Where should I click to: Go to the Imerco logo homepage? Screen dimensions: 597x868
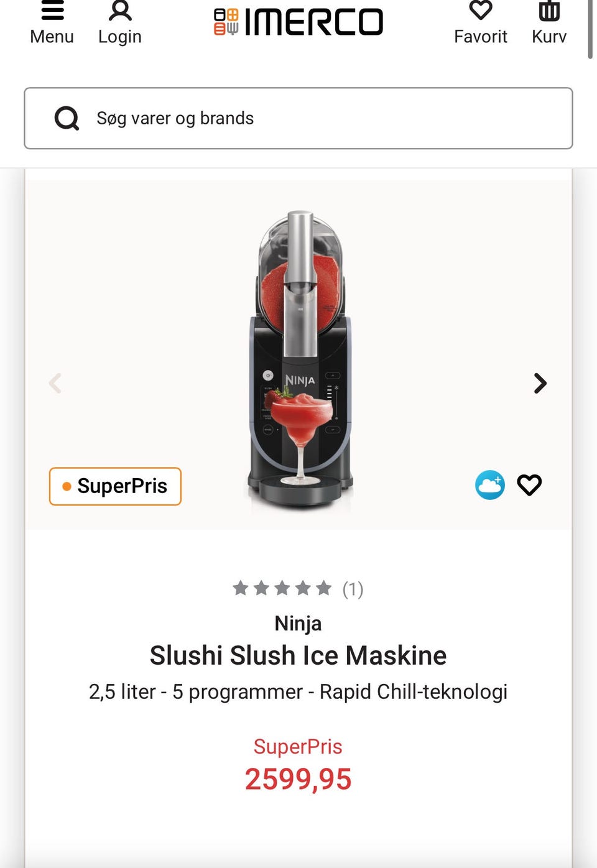pos(298,22)
